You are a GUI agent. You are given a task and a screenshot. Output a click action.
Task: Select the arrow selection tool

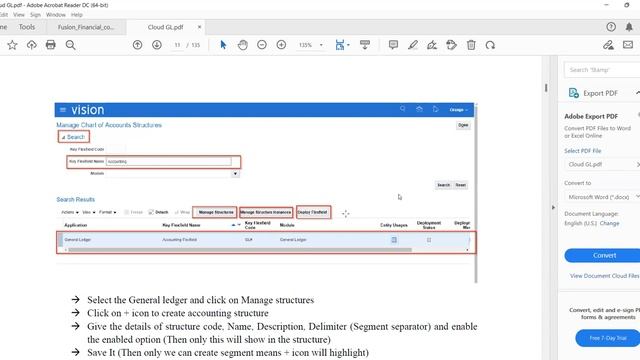tap(223, 45)
